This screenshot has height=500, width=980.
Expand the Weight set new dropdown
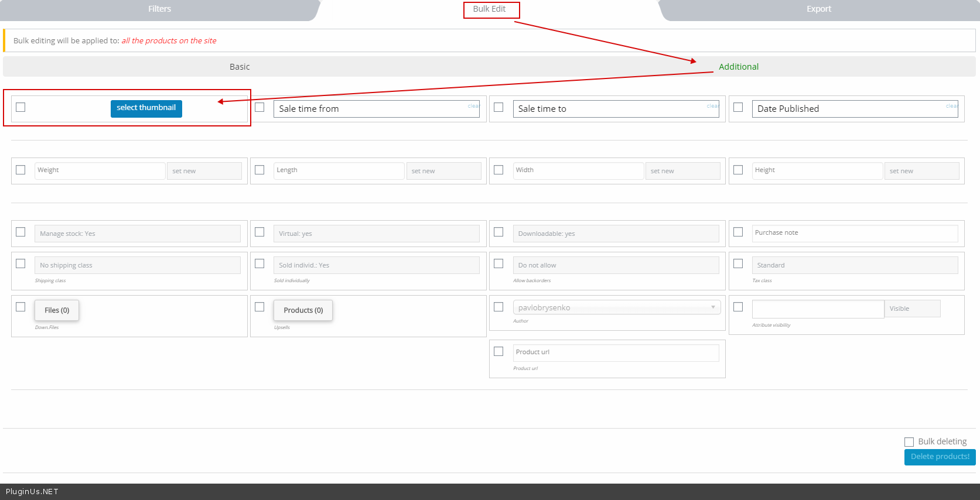tap(204, 171)
